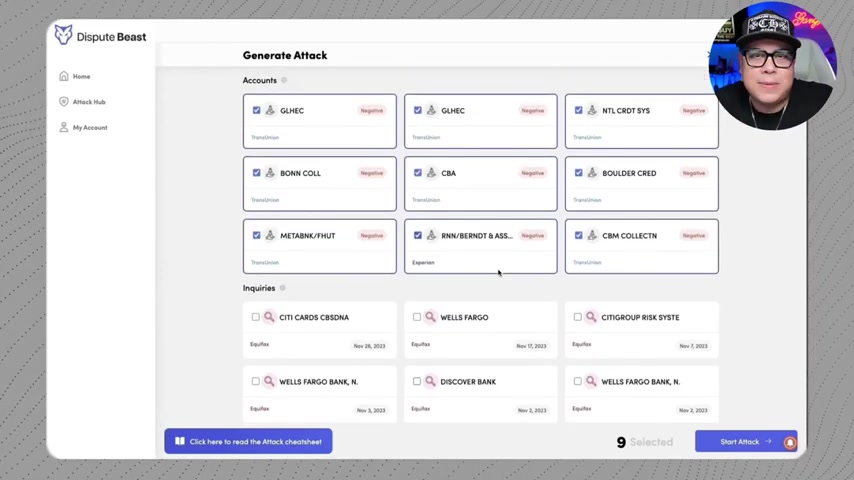Click the BOULDER CRED account name

pyautogui.click(x=629, y=173)
